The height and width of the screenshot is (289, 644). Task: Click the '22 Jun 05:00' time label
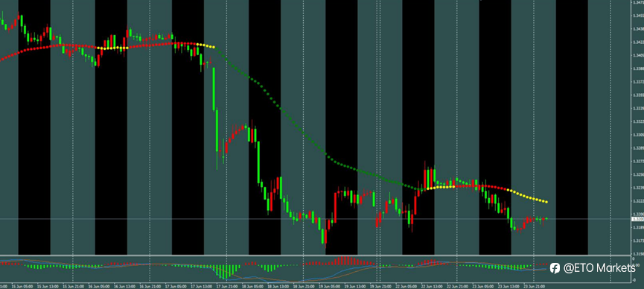click(x=407, y=286)
